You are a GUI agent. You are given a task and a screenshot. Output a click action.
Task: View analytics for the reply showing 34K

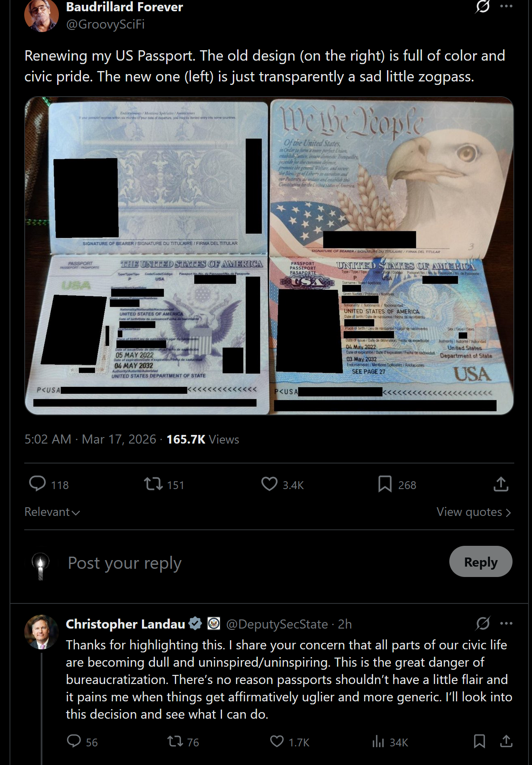point(378,742)
